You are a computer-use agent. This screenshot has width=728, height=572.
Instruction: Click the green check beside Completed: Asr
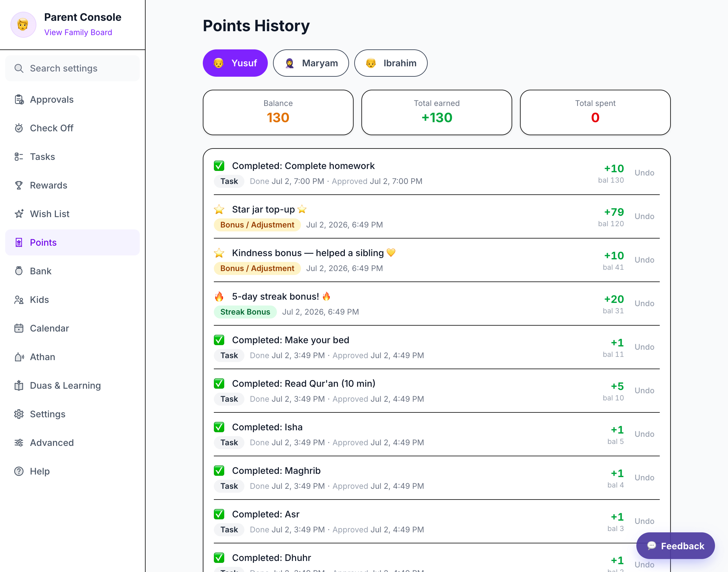tap(219, 514)
